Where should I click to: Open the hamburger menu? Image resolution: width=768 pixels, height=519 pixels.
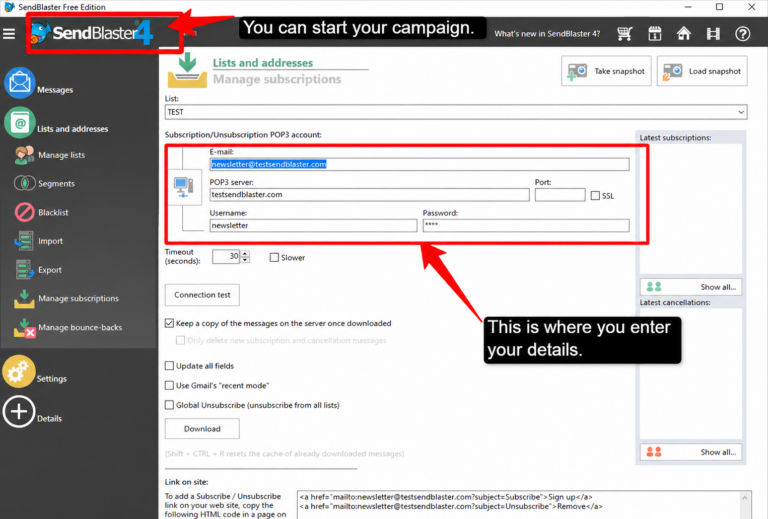(9, 33)
